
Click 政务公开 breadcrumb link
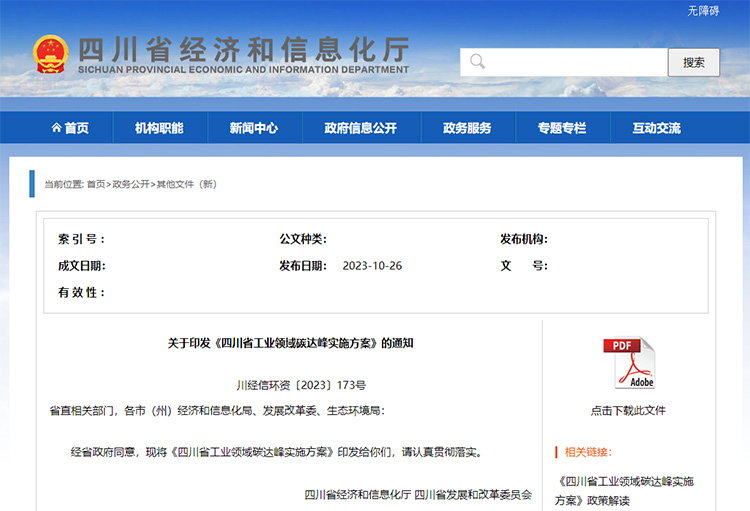pos(130,184)
